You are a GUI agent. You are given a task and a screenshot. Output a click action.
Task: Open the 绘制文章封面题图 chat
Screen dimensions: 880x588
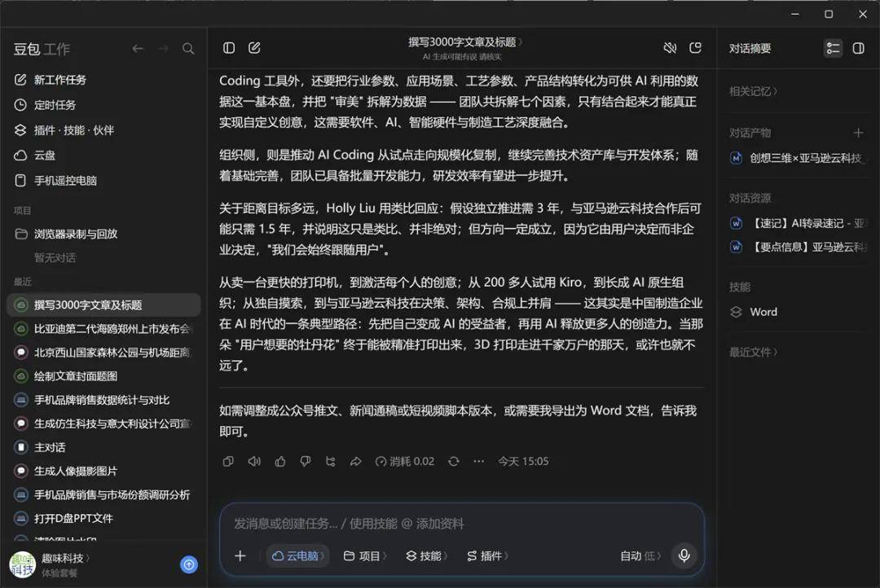103,376
